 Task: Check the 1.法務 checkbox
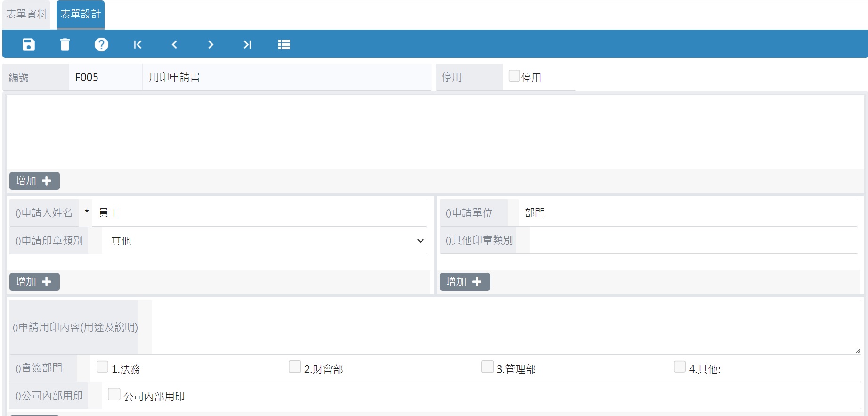(x=102, y=367)
